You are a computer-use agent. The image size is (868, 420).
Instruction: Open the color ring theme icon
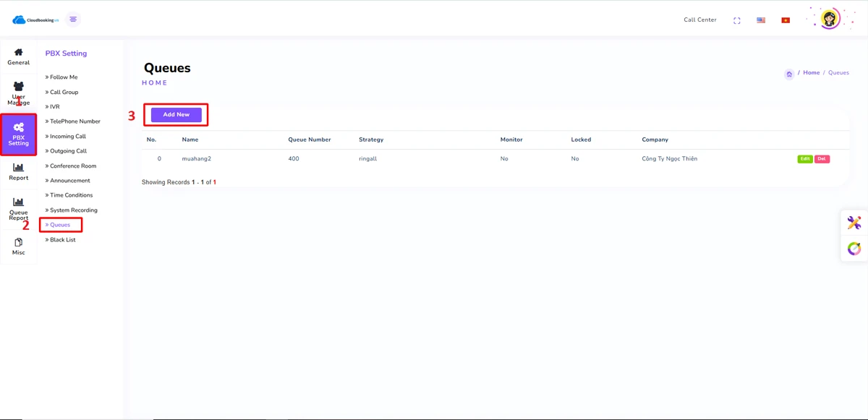(854, 249)
